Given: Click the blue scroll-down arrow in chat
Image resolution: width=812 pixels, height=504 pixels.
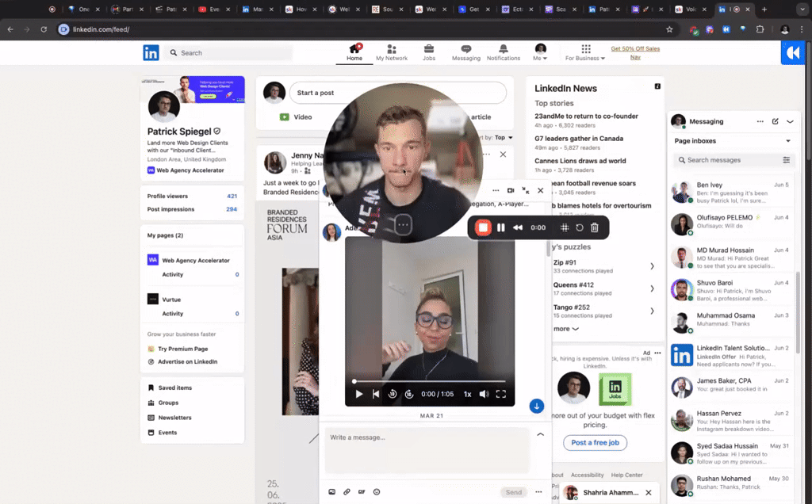Looking at the screenshot, I should pos(537,407).
